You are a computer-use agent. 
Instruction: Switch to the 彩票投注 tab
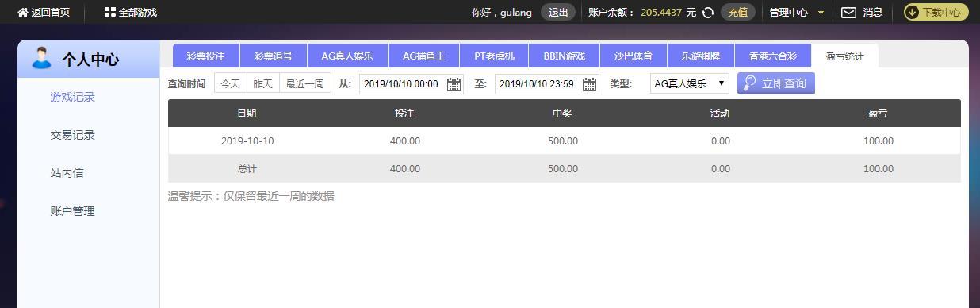click(206, 56)
